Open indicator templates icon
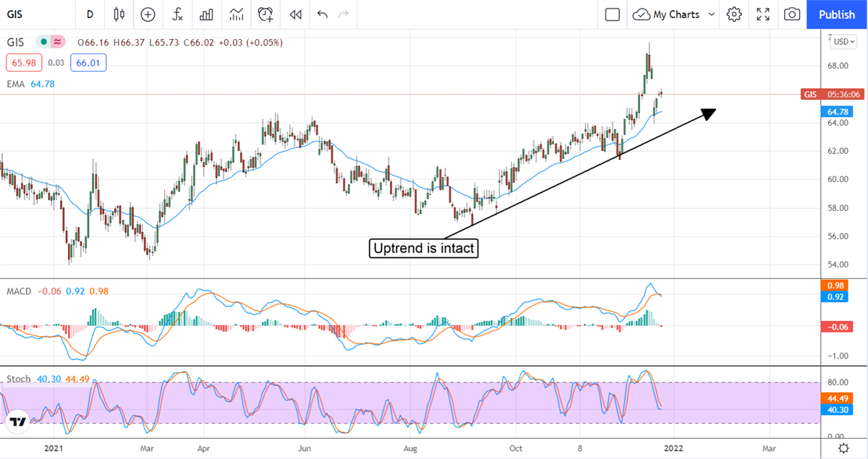Viewport: 868px width, 459px height. pyautogui.click(x=237, y=14)
